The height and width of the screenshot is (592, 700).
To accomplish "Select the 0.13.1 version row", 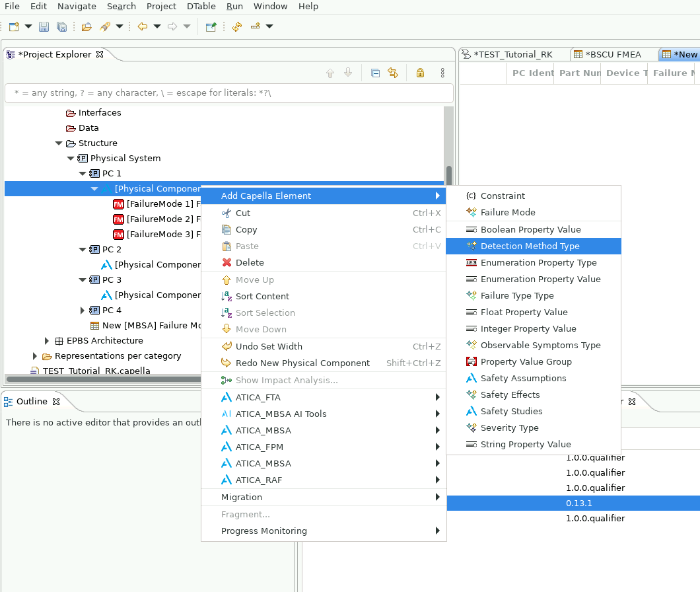I will pos(573,503).
